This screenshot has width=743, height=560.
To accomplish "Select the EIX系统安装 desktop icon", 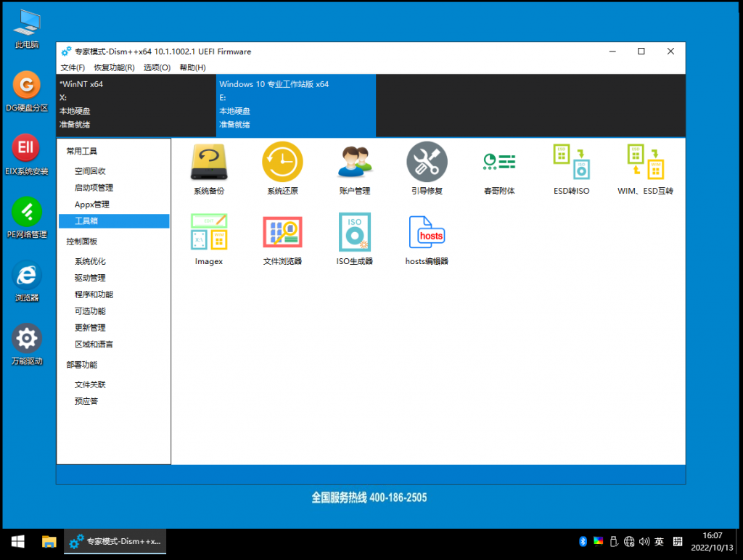I will click(27, 155).
